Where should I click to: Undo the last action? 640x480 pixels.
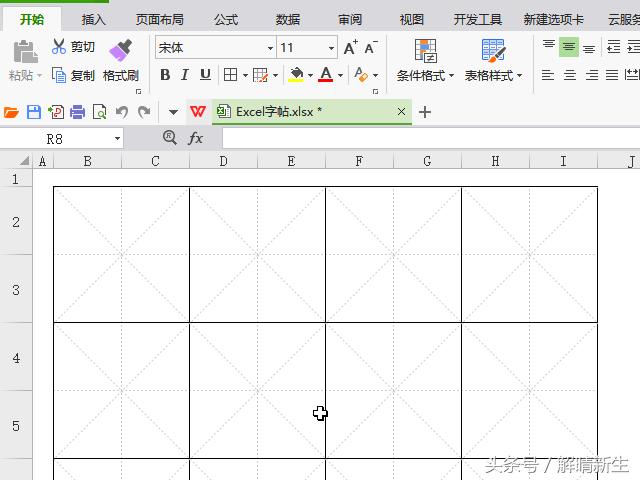(x=122, y=112)
